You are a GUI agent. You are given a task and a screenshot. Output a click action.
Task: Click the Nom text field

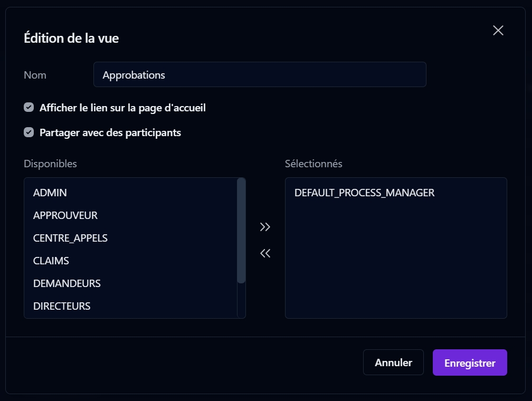(260, 75)
